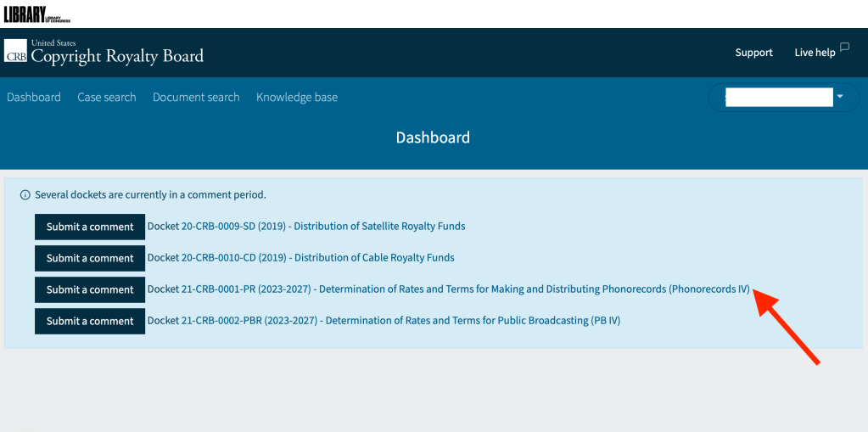Submit a comment for Docket 21-CRB-0001-PR

point(90,289)
